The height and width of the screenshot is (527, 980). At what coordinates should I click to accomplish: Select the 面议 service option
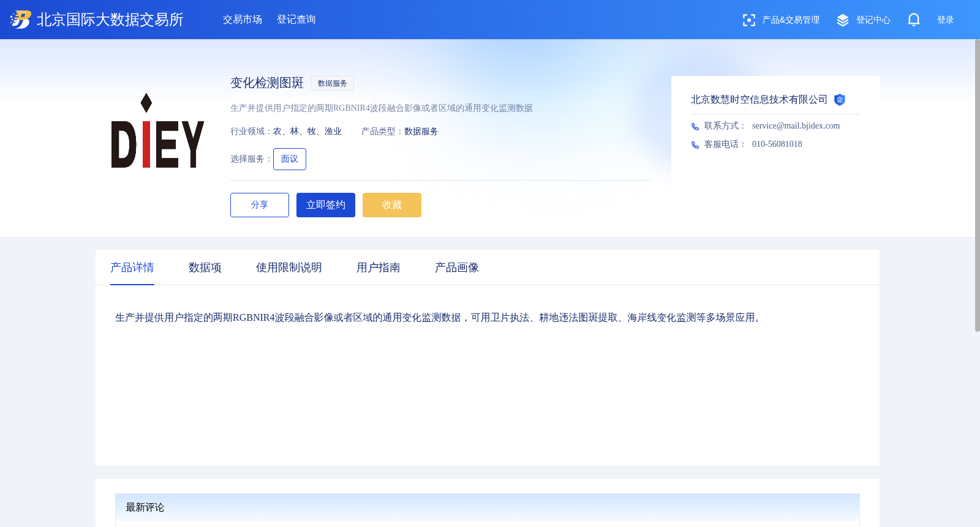pos(290,159)
